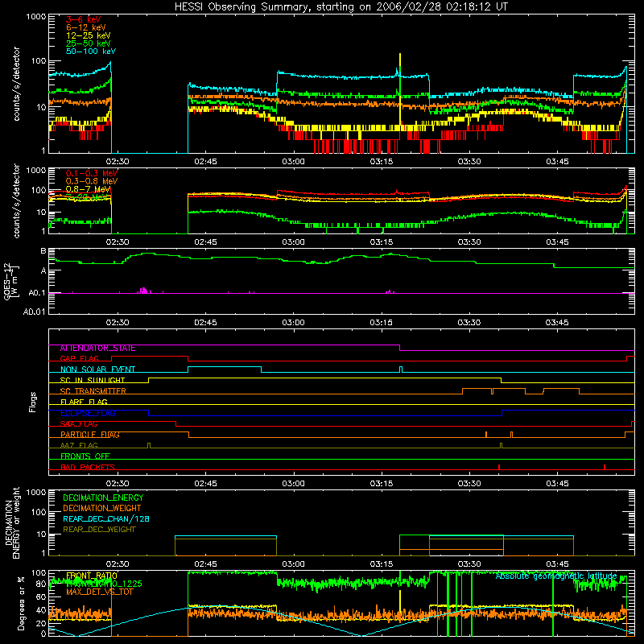This screenshot has width=644, height=644.
Task: Click the 03:15 tick under the top plot
Action: point(381,162)
